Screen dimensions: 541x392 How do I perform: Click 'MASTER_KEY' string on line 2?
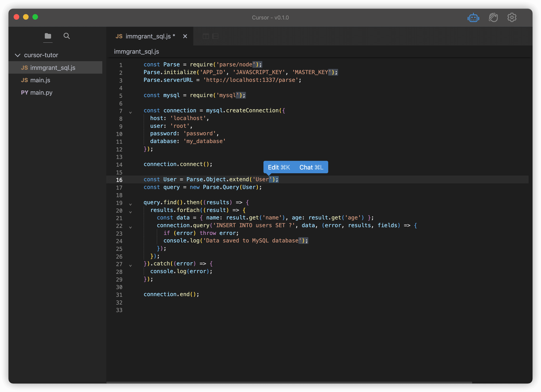pyautogui.click(x=312, y=72)
